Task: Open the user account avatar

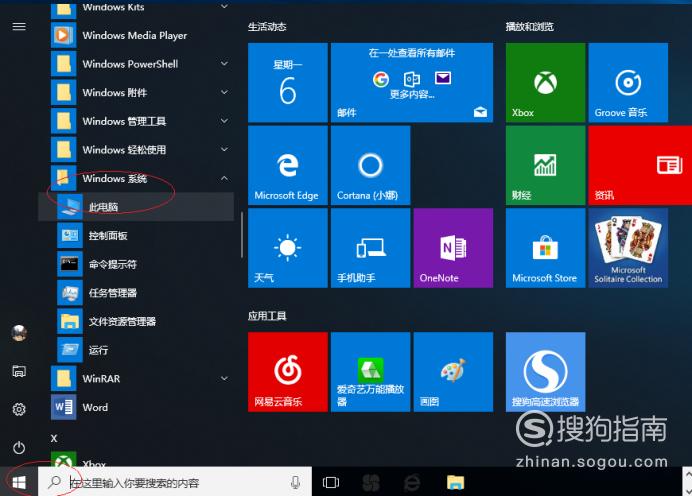Action: tap(19, 333)
